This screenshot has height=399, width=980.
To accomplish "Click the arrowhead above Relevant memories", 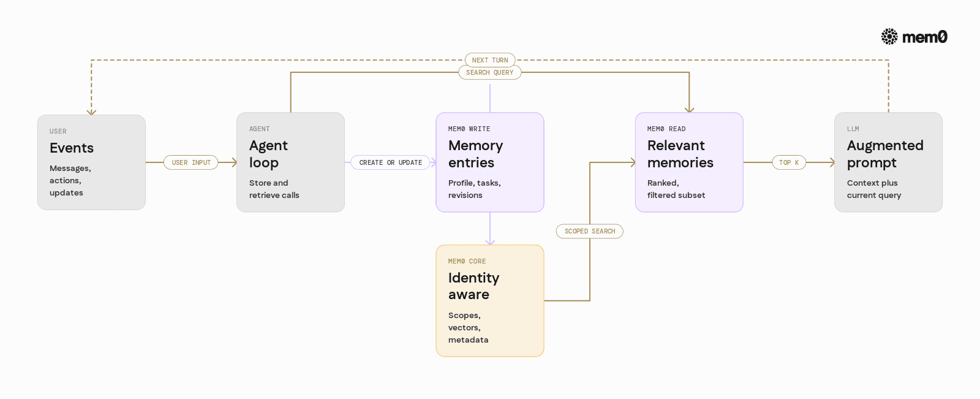I will [x=689, y=109].
